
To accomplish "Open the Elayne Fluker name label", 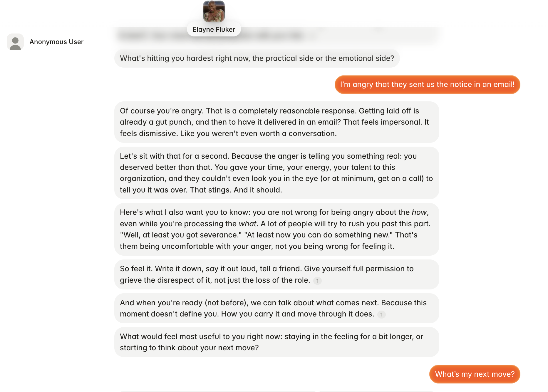I will tap(214, 29).
